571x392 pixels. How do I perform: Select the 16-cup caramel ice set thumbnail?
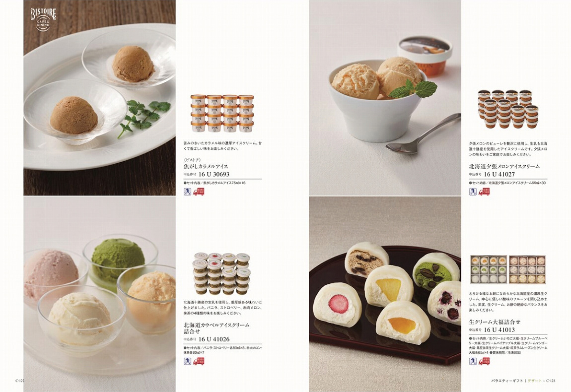click(222, 113)
